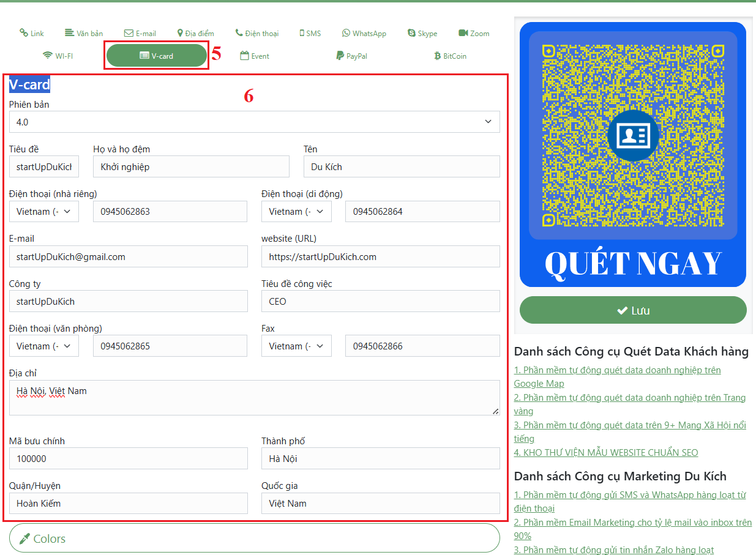Open KHO THƯ VIỆN MẪU WEBSITE CHUẨN SEO link
Image resolution: width=756 pixels, height=555 pixels.
(606, 453)
